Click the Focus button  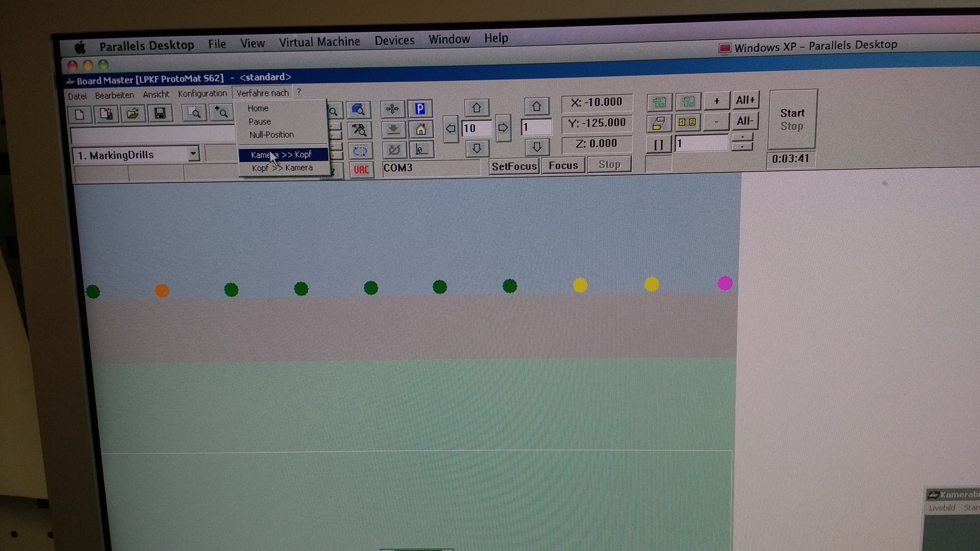(x=563, y=165)
